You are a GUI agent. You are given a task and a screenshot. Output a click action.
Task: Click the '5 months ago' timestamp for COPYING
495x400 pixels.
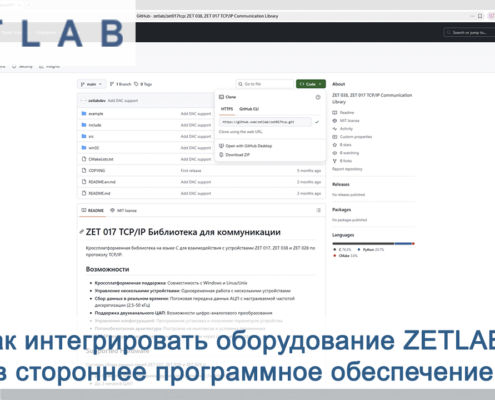click(x=309, y=171)
